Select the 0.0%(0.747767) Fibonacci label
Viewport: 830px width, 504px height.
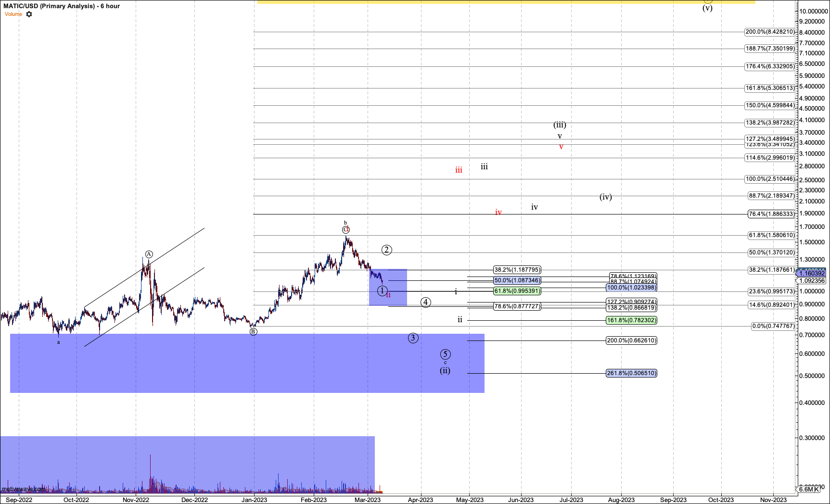(774, 326)
